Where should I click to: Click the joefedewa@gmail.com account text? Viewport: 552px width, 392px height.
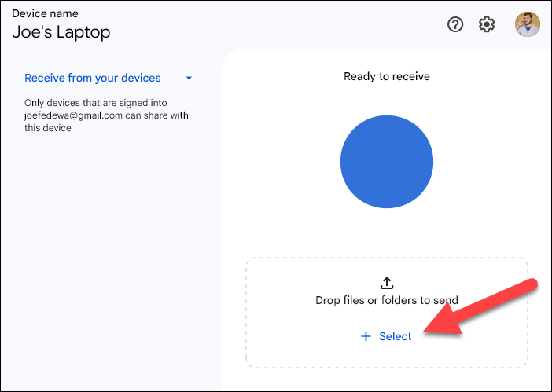click(x=72, y=115)
